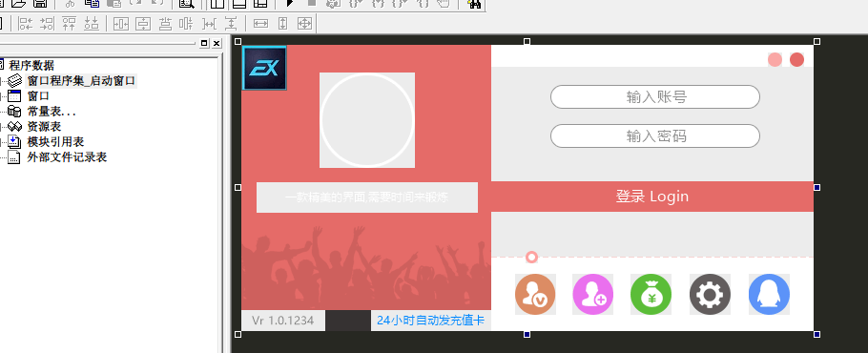Click the stop square toolbar icon

click(x=312, y=3)
